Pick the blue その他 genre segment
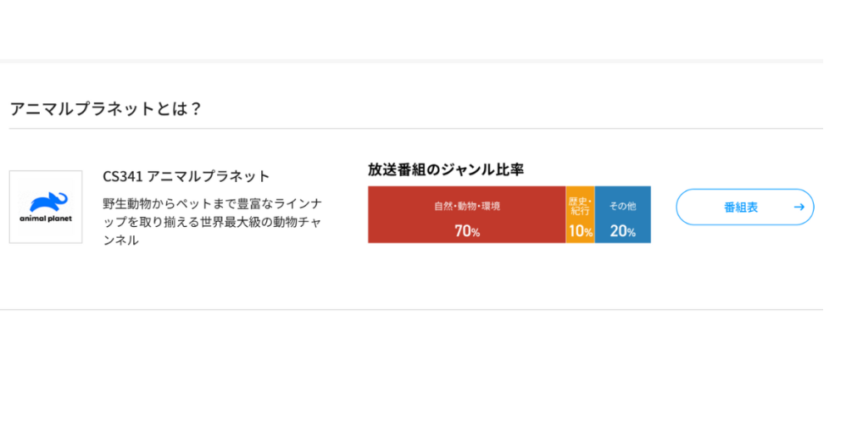This screenshot has height=448, width=868. tap(623, 215)
